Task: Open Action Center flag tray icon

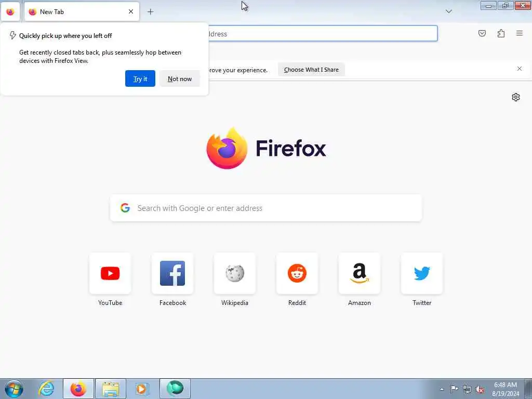Action: (x=454, y=389)
